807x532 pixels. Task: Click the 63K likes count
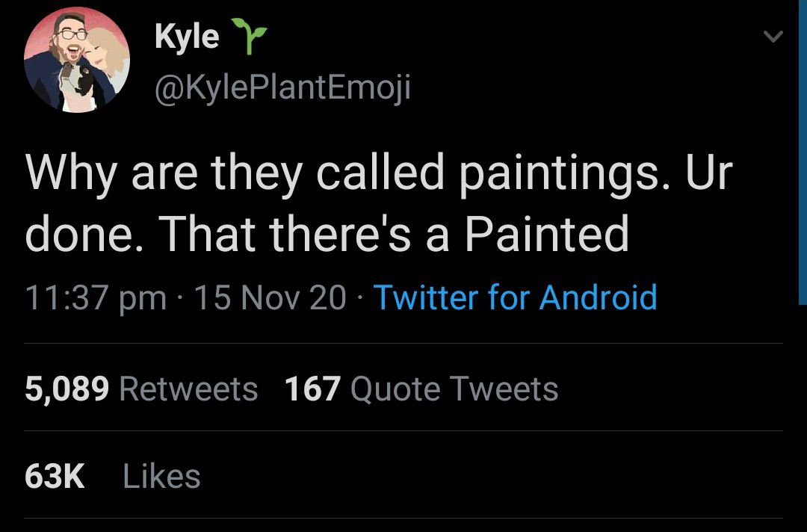tap(55, 477)
